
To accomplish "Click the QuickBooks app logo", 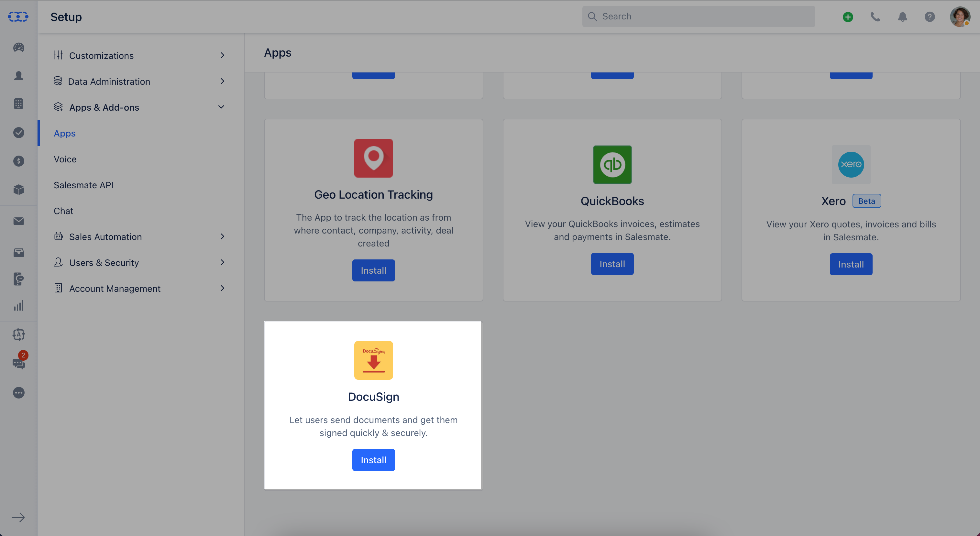I will [x=612, y=164].
